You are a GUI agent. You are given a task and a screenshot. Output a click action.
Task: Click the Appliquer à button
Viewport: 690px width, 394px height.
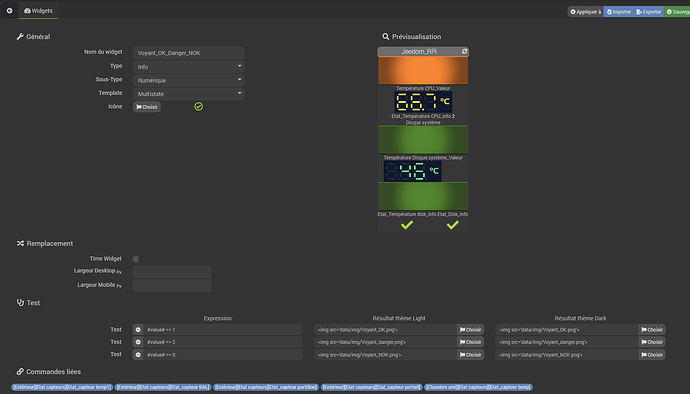point(586,12)
